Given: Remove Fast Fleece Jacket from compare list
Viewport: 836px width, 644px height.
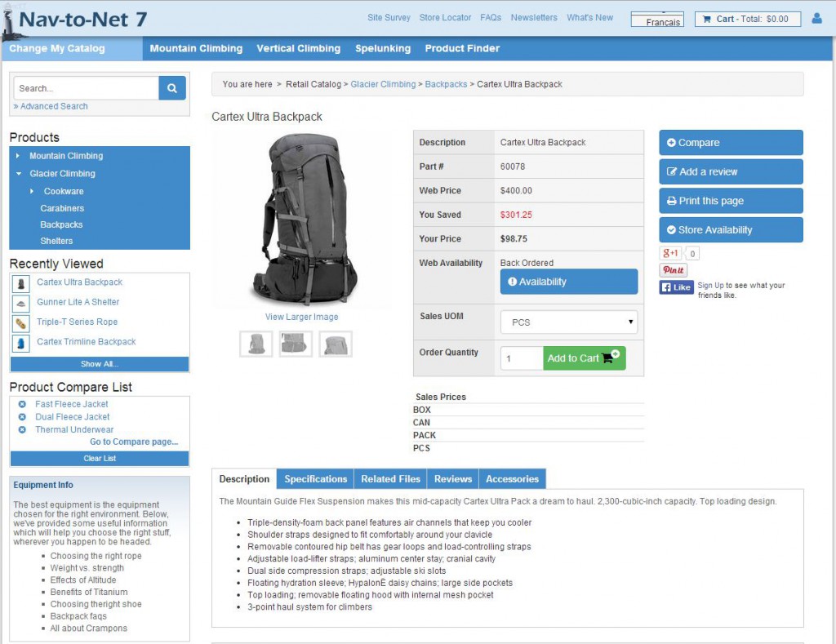Looking at the screenshot, I should [x=22, y=404].
